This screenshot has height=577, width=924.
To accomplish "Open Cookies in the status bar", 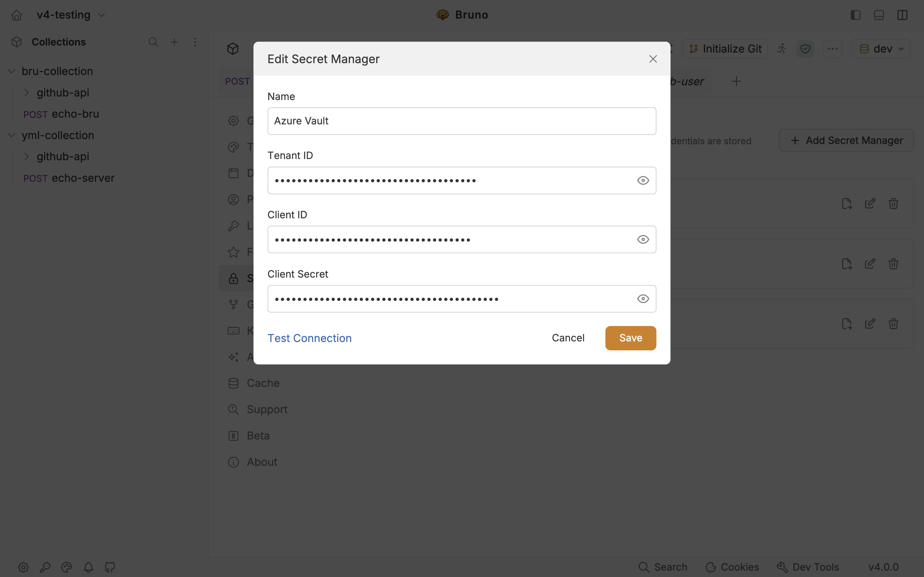I will [732, 567].
